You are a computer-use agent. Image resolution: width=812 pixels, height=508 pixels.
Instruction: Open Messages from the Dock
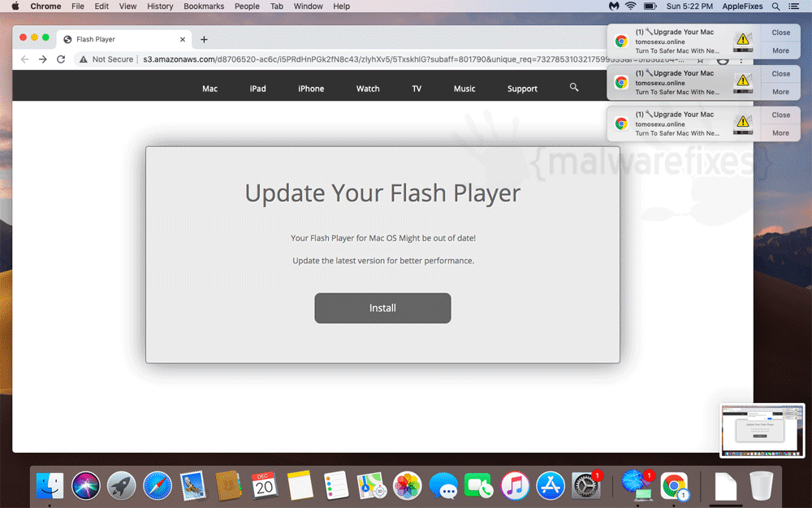(443, 486)
